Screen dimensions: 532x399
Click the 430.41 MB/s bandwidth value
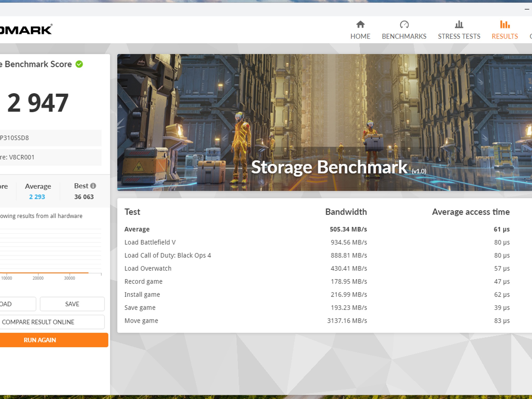coord(349,268)
